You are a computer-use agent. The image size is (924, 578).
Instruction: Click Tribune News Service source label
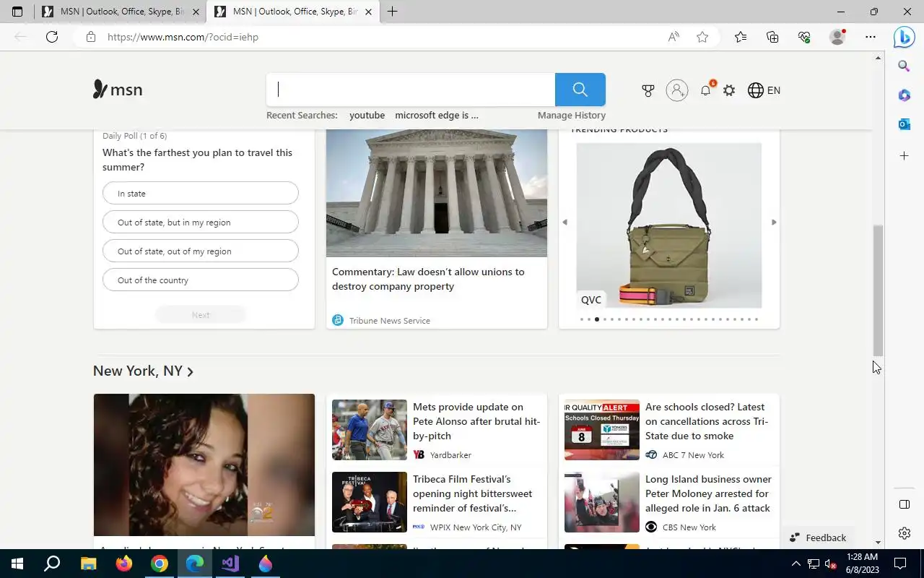[390, 321]
